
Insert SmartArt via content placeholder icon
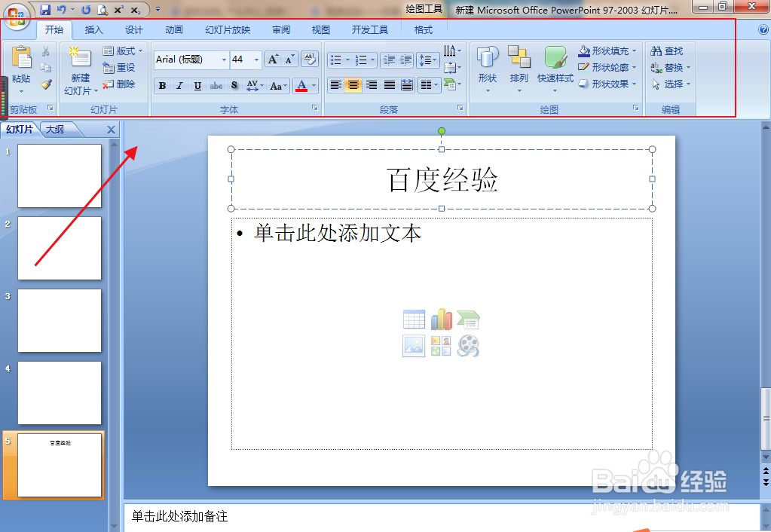pos(468,319)
